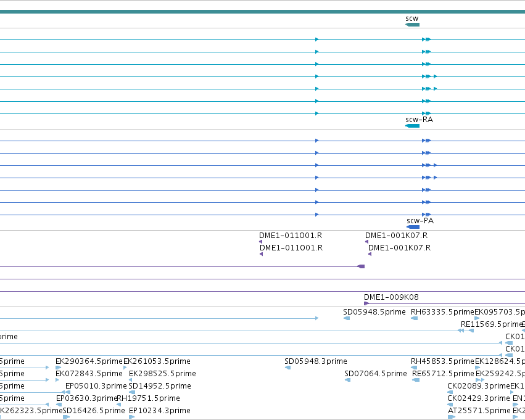The image size is (525, 420).
Task: Select the RH63335.5prime EST label
Action: [x=442, y=312]
